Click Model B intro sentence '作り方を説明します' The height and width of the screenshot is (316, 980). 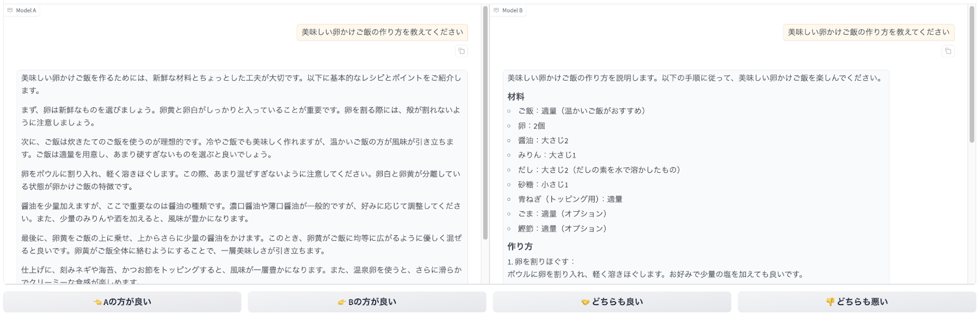pyautogui.click(x=695, y=78)
